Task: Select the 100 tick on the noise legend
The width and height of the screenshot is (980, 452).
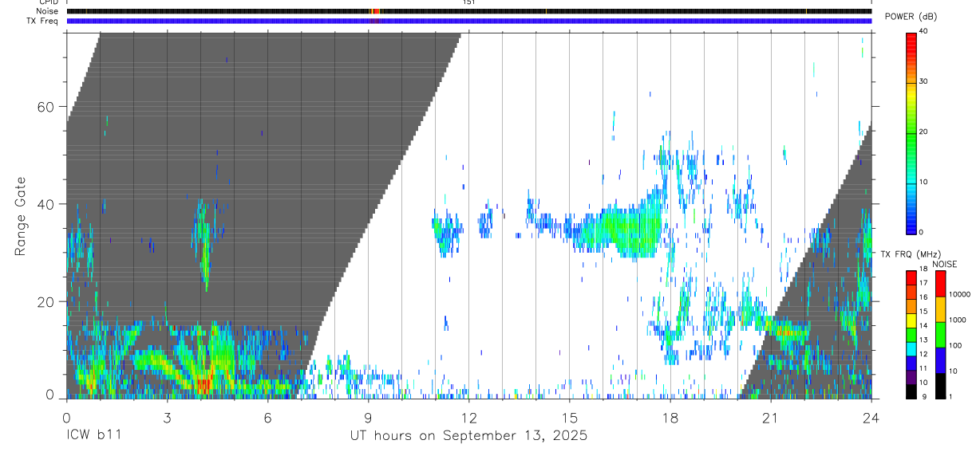Action: [957, 346]
